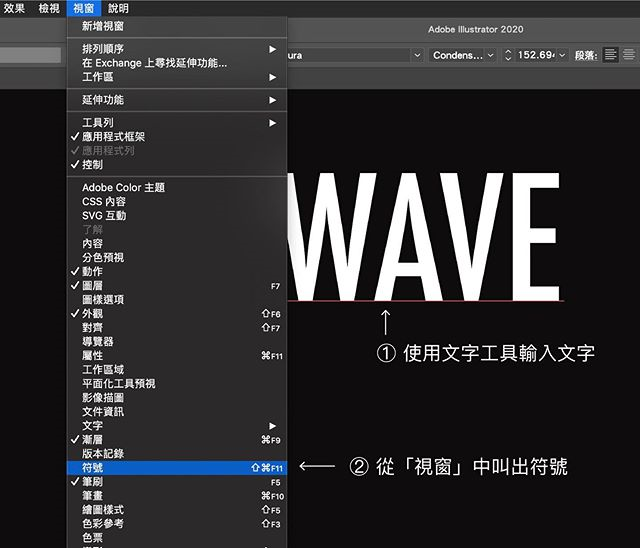
Task: Open the font family dropdown arrow
Action: [417, 55]
